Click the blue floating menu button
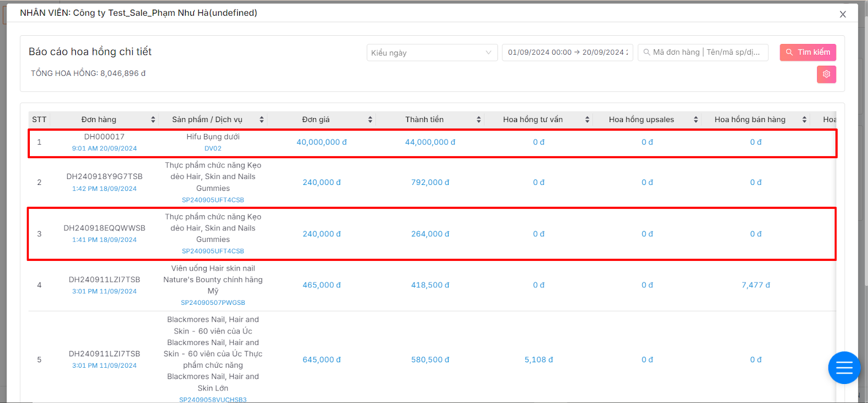 pos(844,368)
